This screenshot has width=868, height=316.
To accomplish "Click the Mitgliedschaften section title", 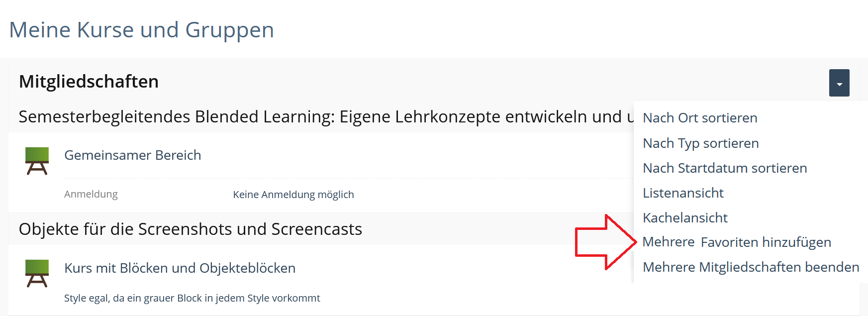I will click(x=89, y=82).
